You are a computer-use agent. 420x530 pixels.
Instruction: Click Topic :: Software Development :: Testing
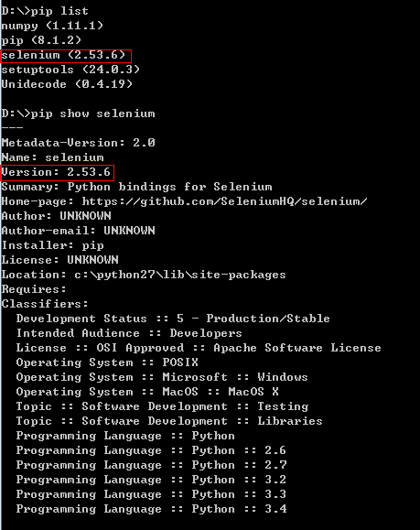(x=162, y=406)
